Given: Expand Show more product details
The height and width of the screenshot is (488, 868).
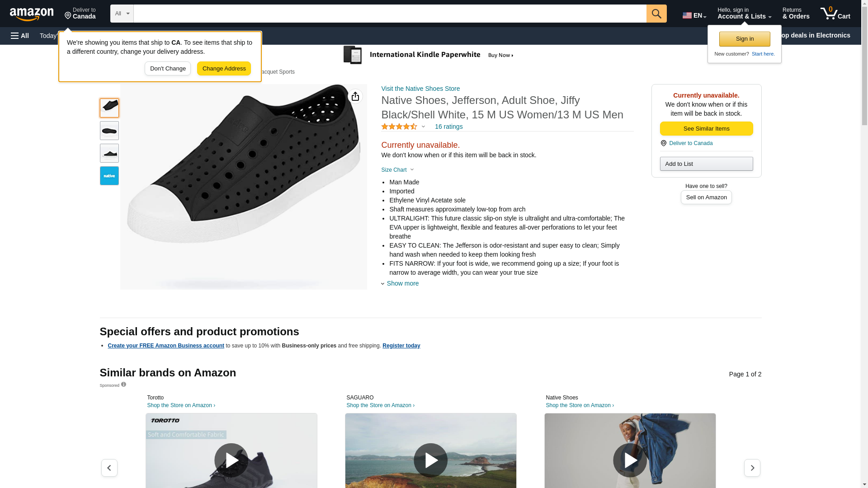Looking at the screenshot, I should pyautogui.click(x=402, y=283).
